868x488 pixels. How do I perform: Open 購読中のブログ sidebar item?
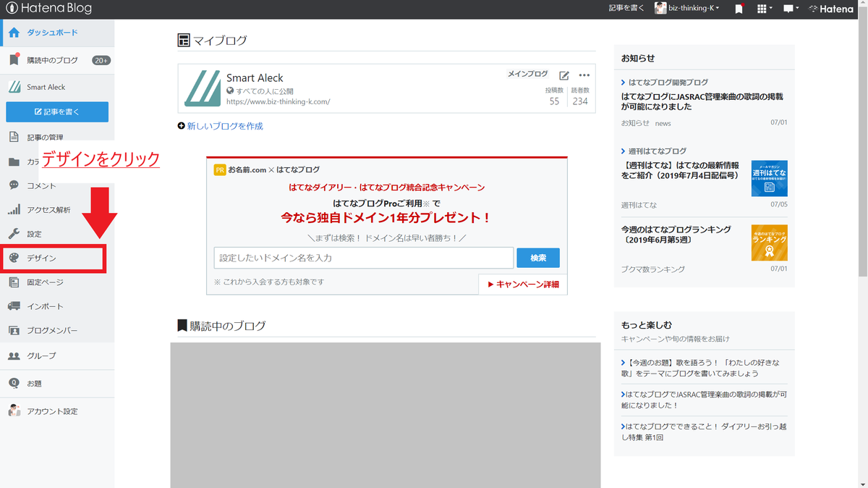[57, 60]
